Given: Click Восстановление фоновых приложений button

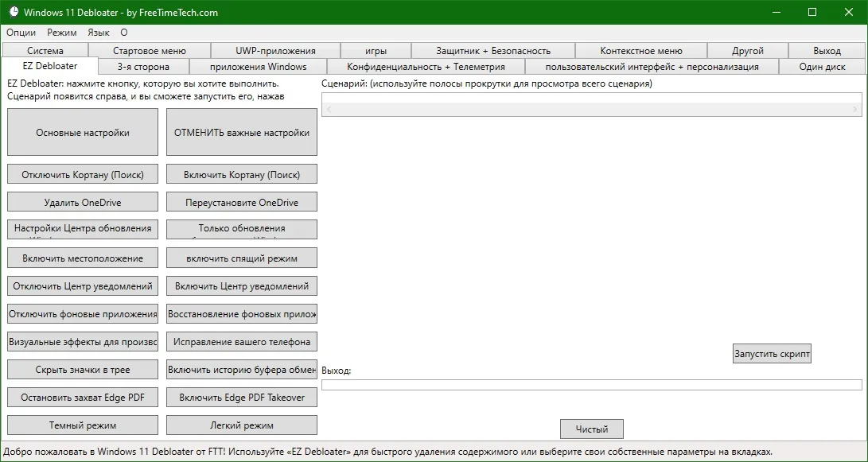Looking at the screenshot, I should pos(242,314).
